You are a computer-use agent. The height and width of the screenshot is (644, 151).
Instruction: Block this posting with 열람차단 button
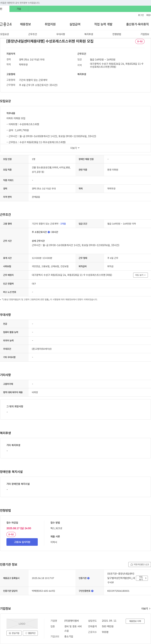(x=30, y=633)
